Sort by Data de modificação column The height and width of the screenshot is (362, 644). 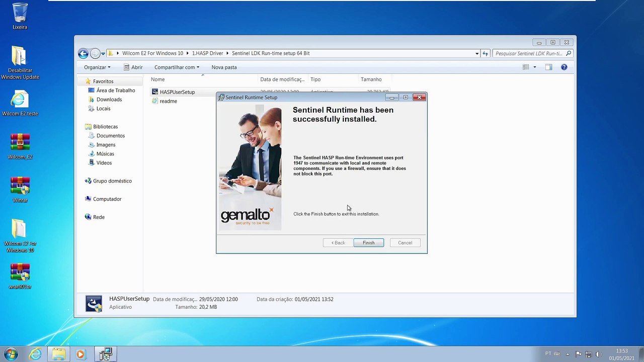(x=282, y=79)
